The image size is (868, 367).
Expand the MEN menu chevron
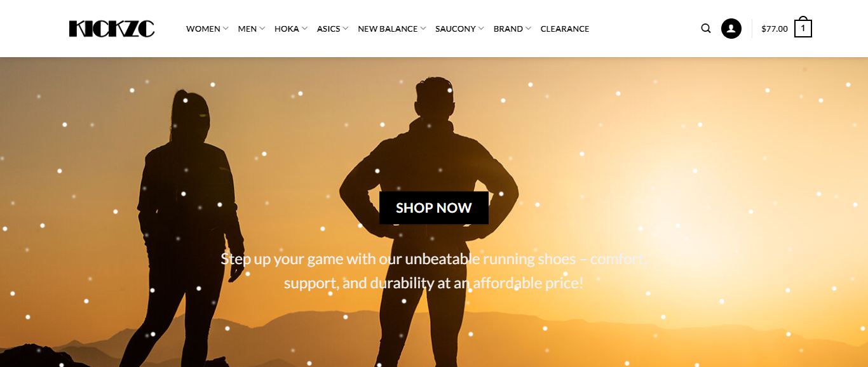pos(262,29)
